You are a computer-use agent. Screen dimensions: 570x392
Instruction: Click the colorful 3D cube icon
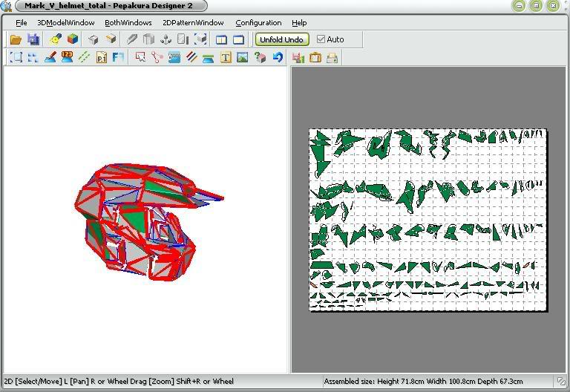click(x=73, y=39)
